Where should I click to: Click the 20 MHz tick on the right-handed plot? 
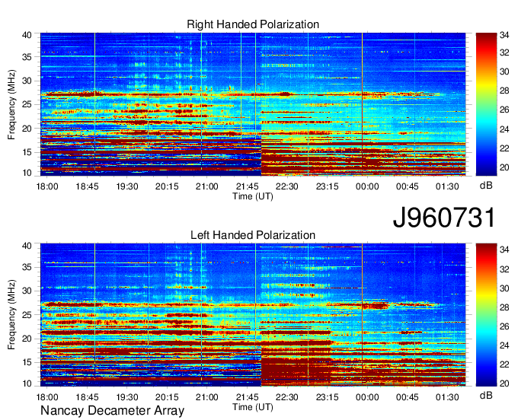tap(27, 129)
